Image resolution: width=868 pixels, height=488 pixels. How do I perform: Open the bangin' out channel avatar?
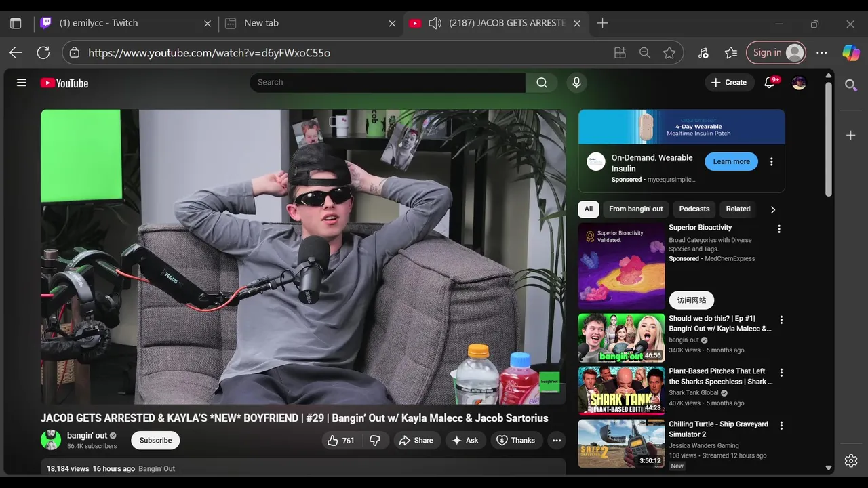(x=51, y=441)
